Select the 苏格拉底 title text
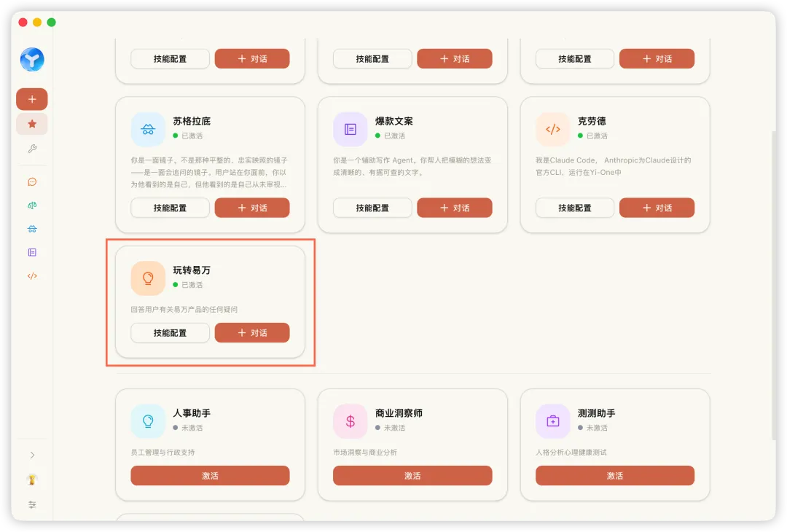The height and width of the screenshot is (532, 787). coord(192,121)
